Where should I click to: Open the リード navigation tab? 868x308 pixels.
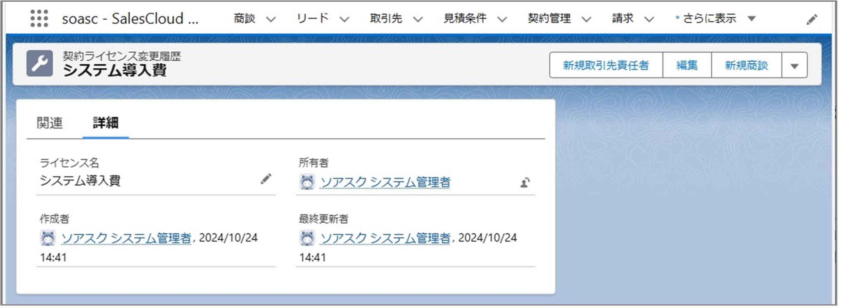click(x=313, y=18)
